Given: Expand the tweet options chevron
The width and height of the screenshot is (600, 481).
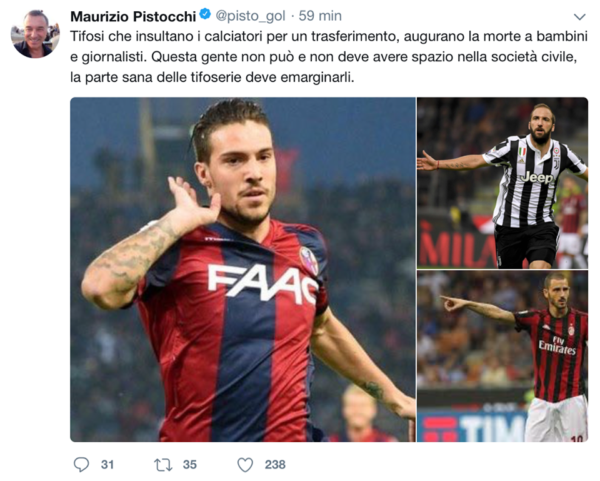Looking at the screenshot, I should [580, 16].
